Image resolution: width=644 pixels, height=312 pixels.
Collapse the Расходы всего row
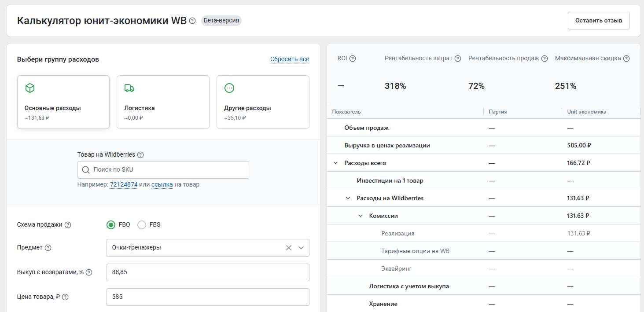coord(336,163)
